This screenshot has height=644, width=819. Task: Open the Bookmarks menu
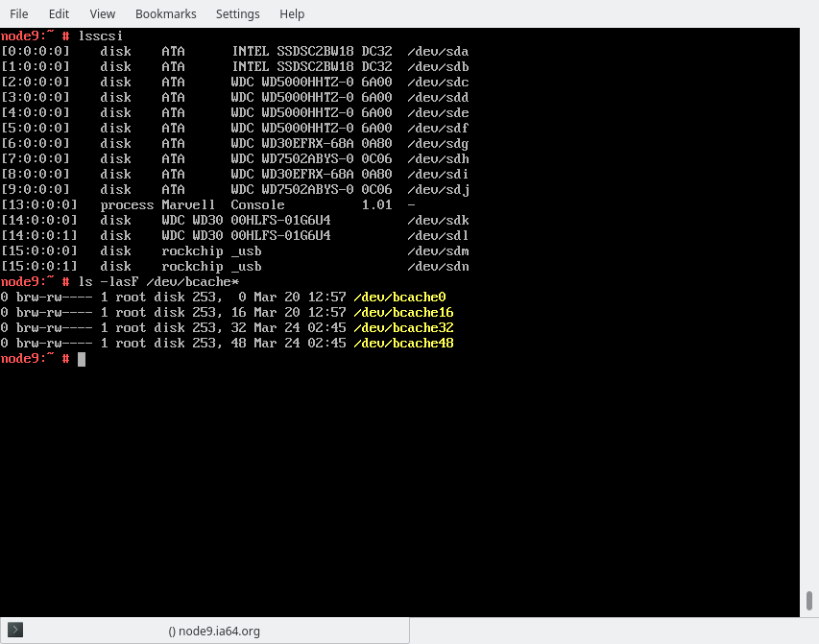pyautogui.click(x=165, y=14)
